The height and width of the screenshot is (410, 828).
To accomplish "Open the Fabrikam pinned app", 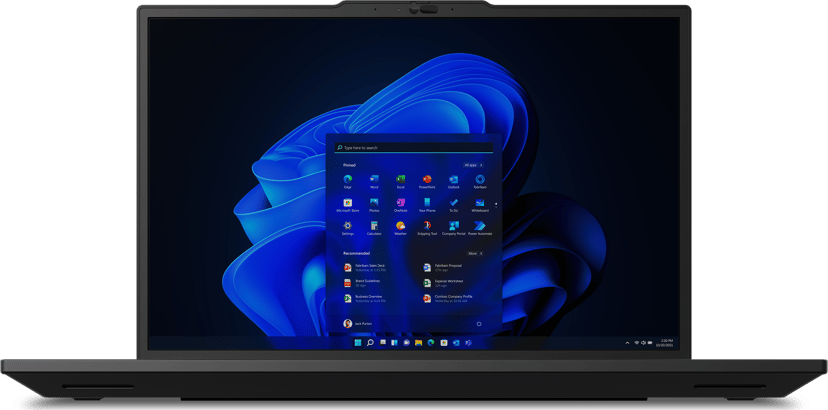I will 480,181.
